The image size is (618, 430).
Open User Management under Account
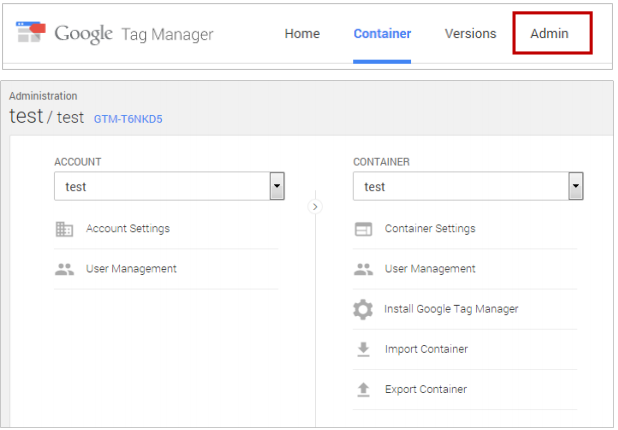click(131, 269)
